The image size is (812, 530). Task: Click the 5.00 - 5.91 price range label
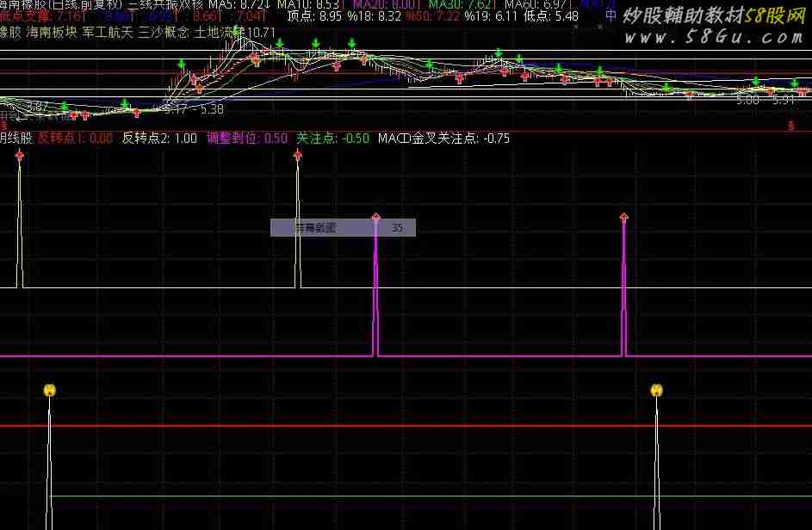click(766, 100)
